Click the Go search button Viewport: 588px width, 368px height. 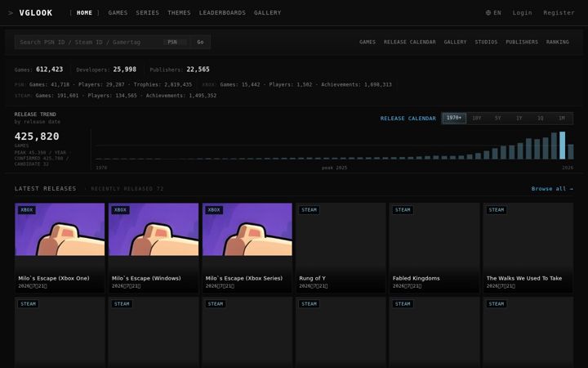point(200,42)
